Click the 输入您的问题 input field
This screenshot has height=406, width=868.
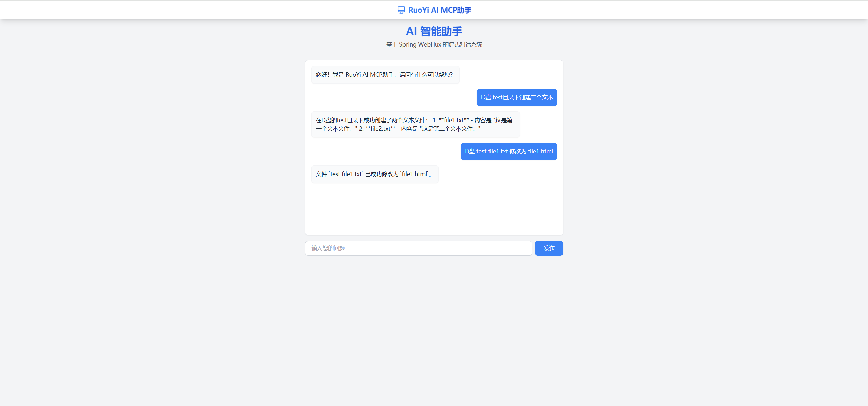coord(418,248)
